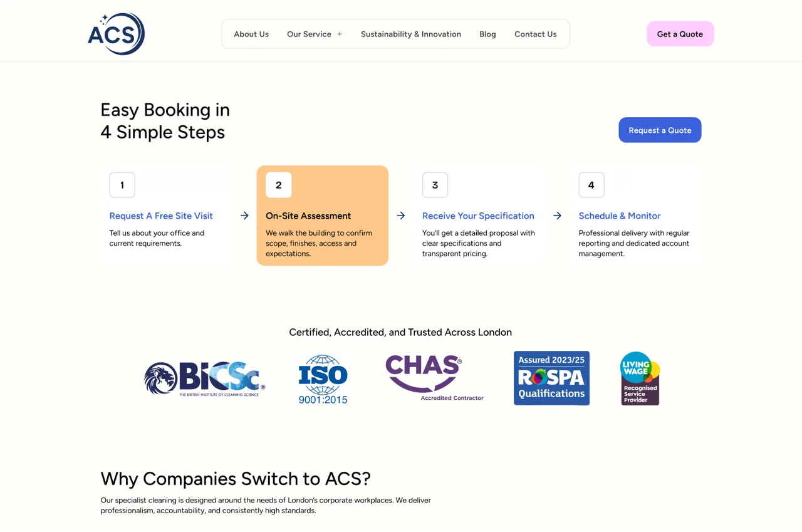The width and height of the screenshot is (802, 532).
Task: Click 'You'll get a detailed proposal' text
Action: 479,243
